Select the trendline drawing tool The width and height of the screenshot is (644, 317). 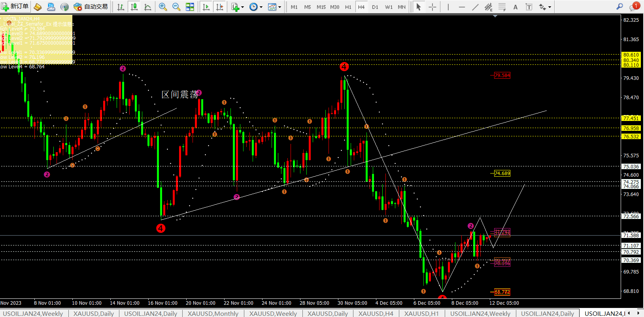point(475,7)
